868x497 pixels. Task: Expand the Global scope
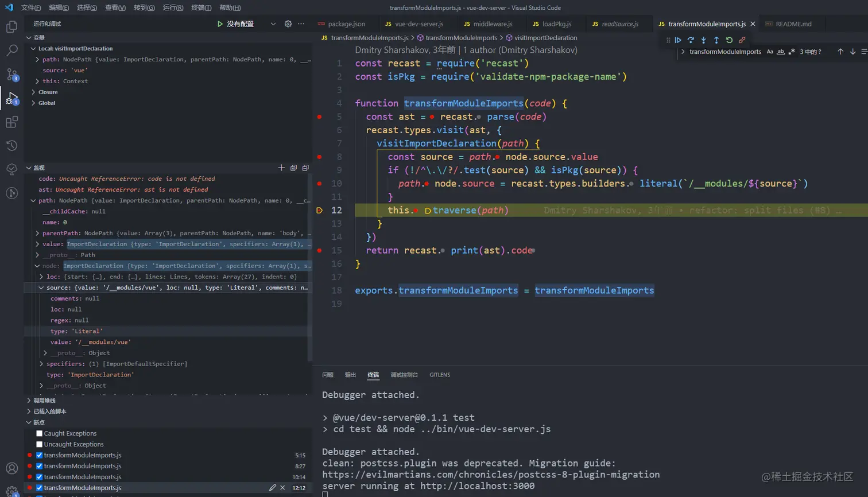33,103
